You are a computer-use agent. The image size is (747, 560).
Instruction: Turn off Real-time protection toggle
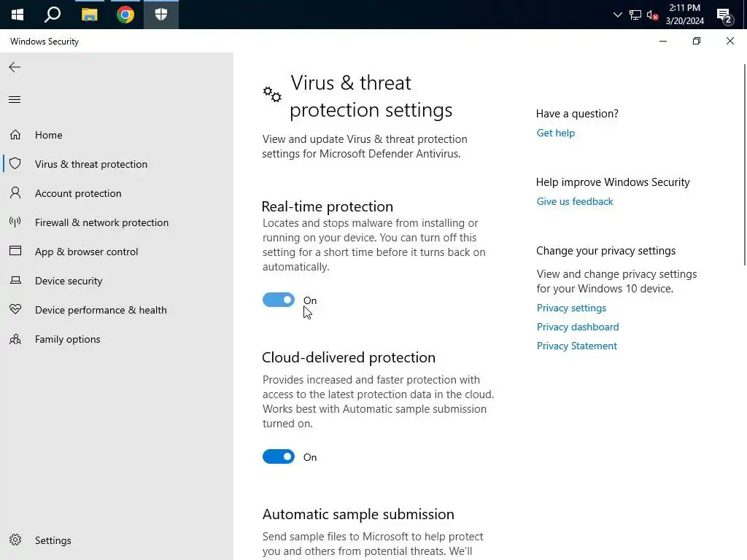tap(279, 300)
